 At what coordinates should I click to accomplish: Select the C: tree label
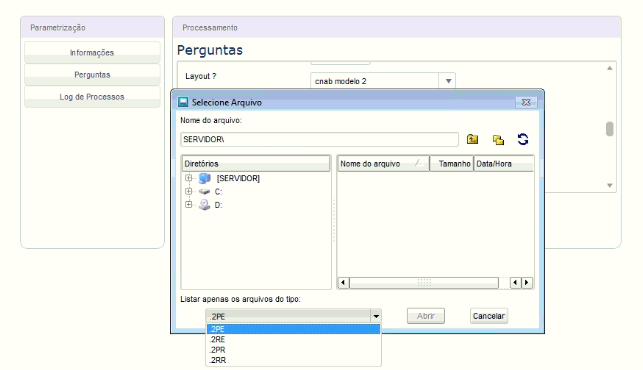(x=218, y=192)
